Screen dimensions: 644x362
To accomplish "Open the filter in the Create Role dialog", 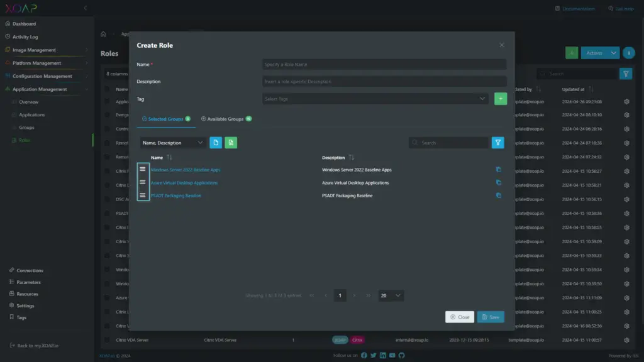I will pos(498,143).
